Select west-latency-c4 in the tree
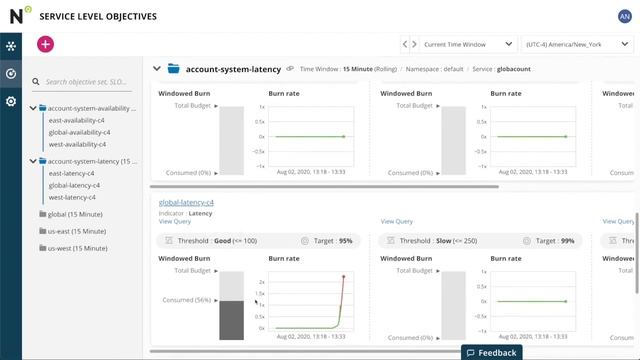Screen dimensions: 640x360 point(72,197)
